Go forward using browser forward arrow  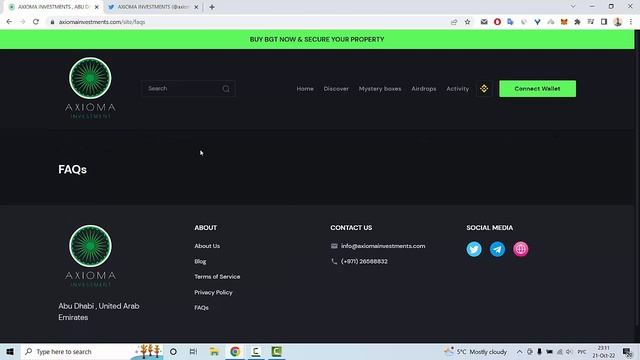[x=22, y=22]
